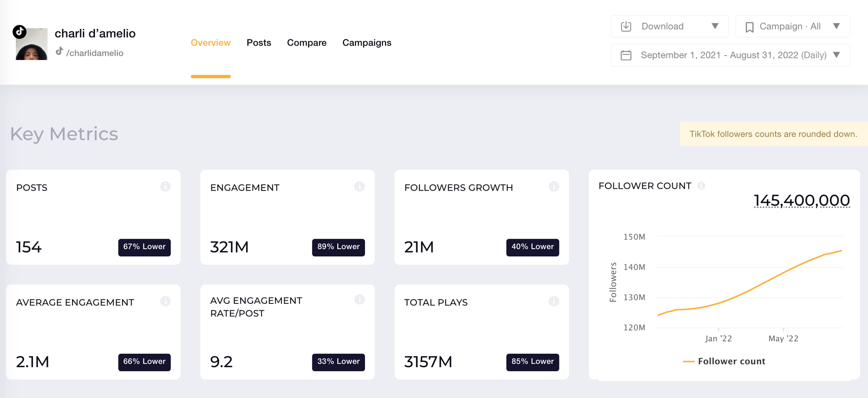Open info icon on Posts card
Viewport: 868px width, 398px height.
(165, 186)
